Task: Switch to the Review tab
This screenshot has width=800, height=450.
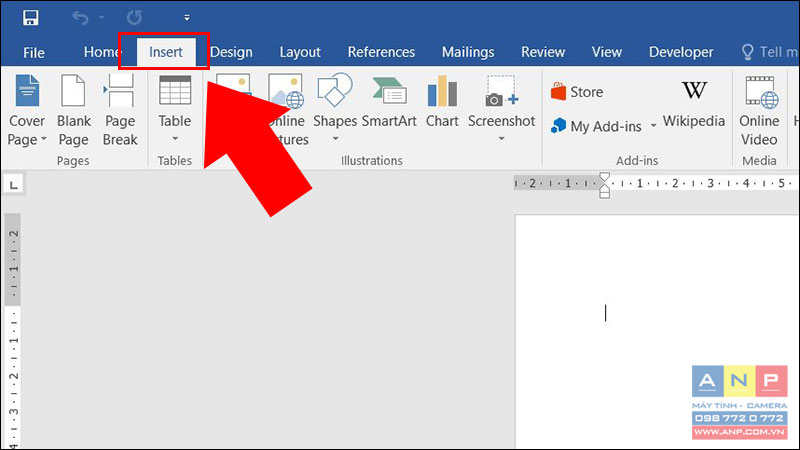Action: click(x=543, y=52)
